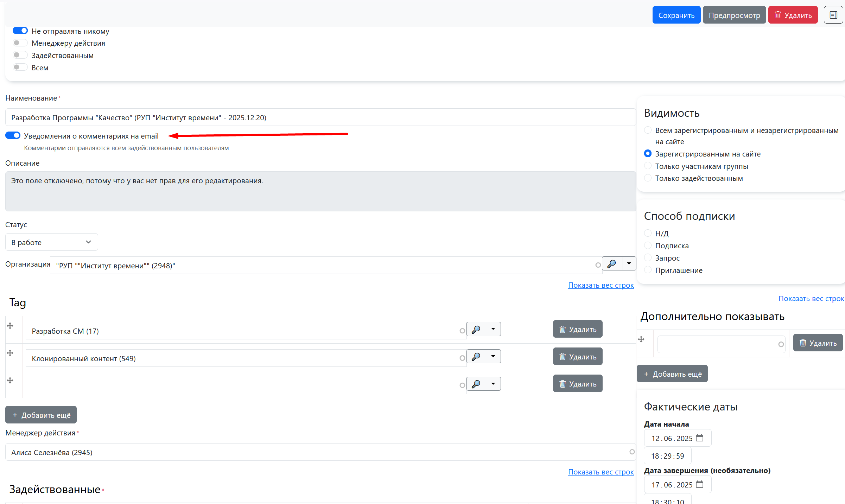The image size is (845, 504).
Task: Click drag handle of Разработка СМ row
Action: pos(10,326)
